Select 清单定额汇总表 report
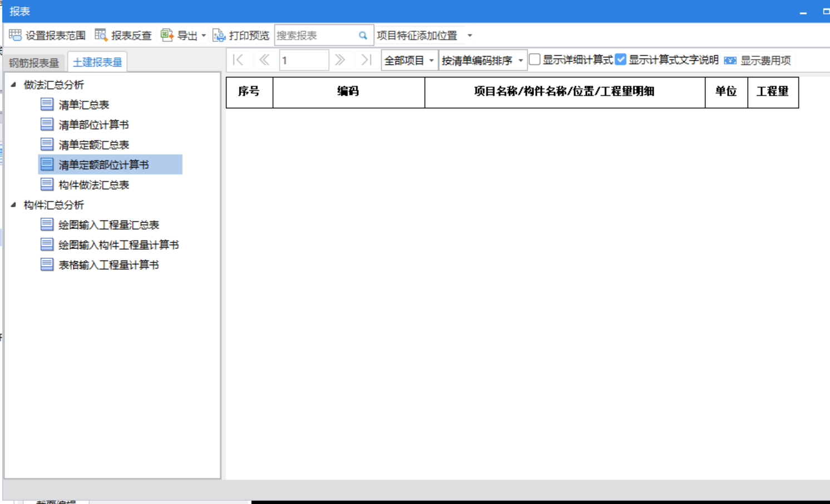 tap(94, 145)
